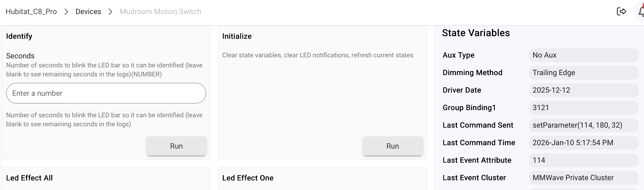Go to Hubitat_C8_Pro breadcrumb link
The height and width of the screenshot is (190, 644).
pyautogui.click(x=31, y=12)
